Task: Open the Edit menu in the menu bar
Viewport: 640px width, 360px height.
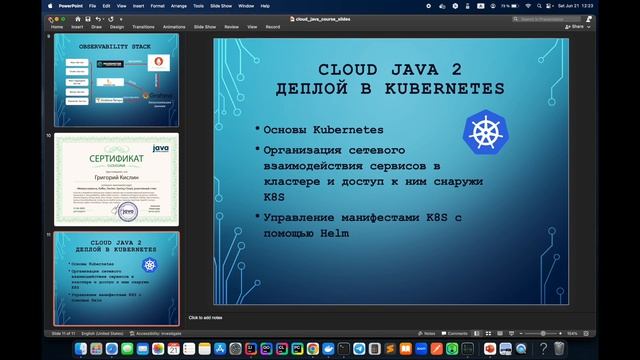Action: click(x=107, y=6)
